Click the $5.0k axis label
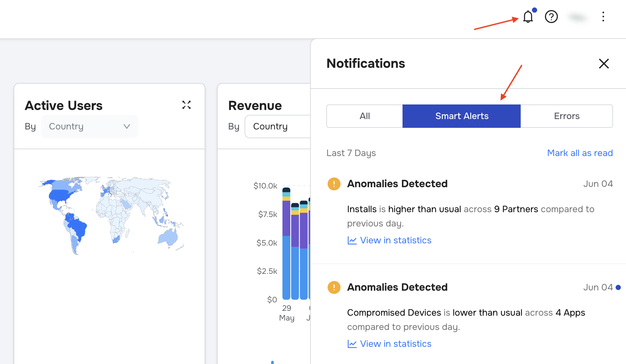 point(267,243)
